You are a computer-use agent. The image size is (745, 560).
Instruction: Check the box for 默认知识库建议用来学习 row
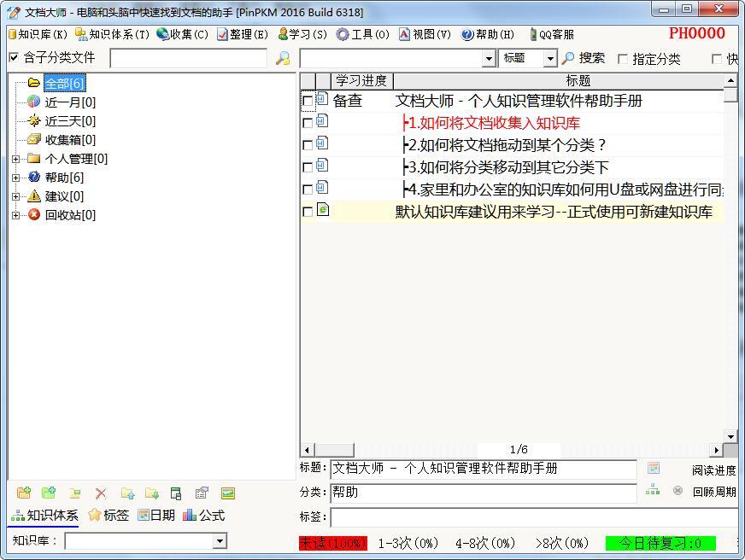308,212
